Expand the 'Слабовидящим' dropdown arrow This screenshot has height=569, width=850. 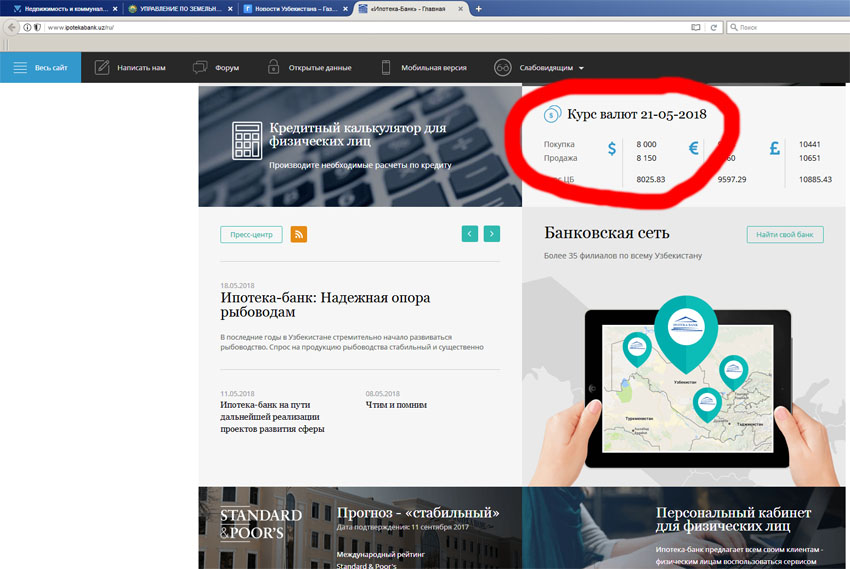581,68
